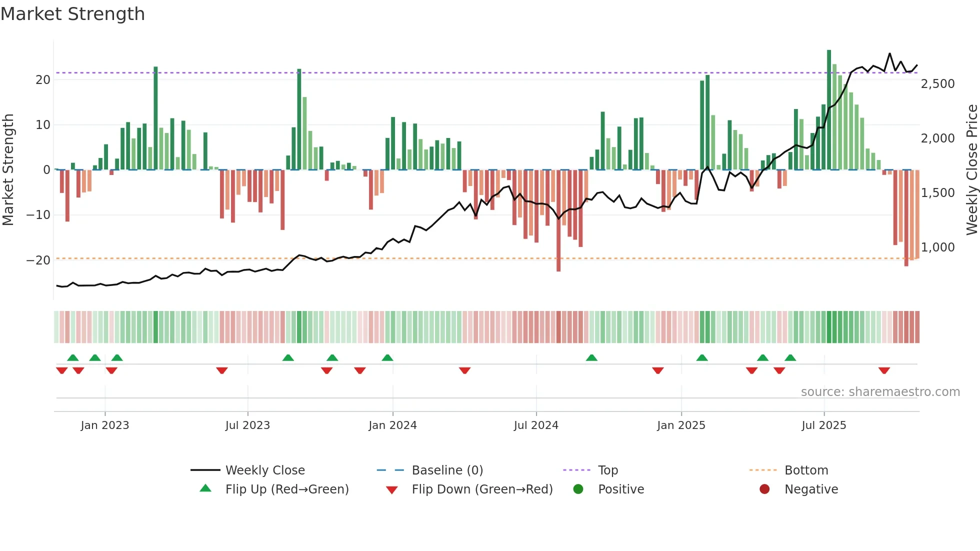Click the Weekly Close Price axis title
This screenshot has height=551, width=980.
971,169
